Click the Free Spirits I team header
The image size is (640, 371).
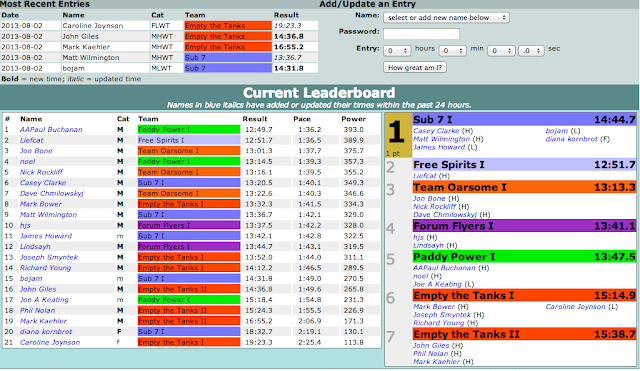click(524, 164)
